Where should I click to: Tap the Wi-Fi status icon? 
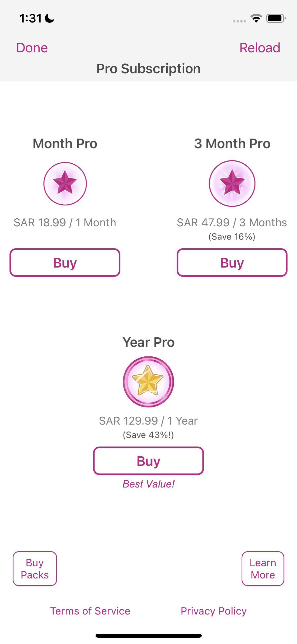[256, 18]
